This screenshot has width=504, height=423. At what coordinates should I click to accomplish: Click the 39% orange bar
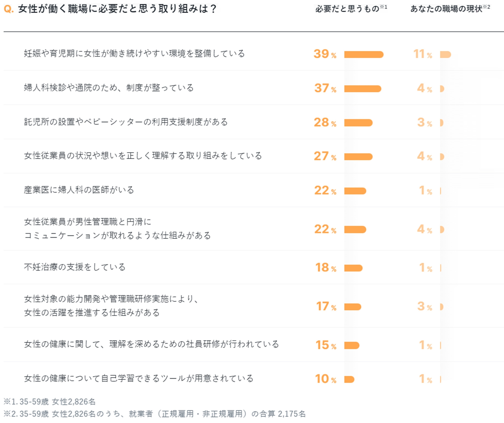point(364,55)
